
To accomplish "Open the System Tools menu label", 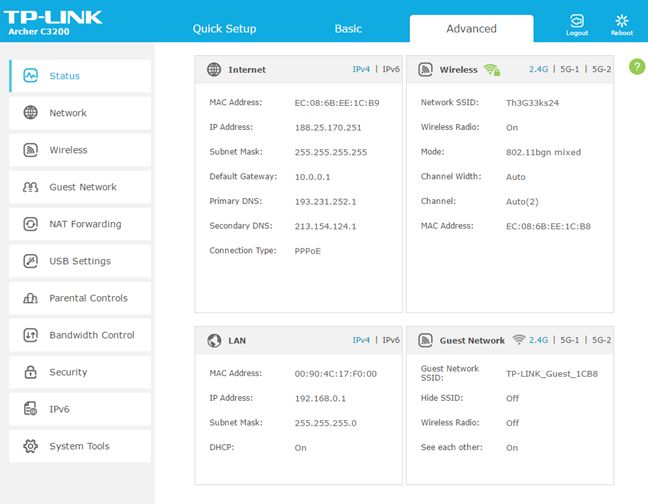I will [79, 446].
